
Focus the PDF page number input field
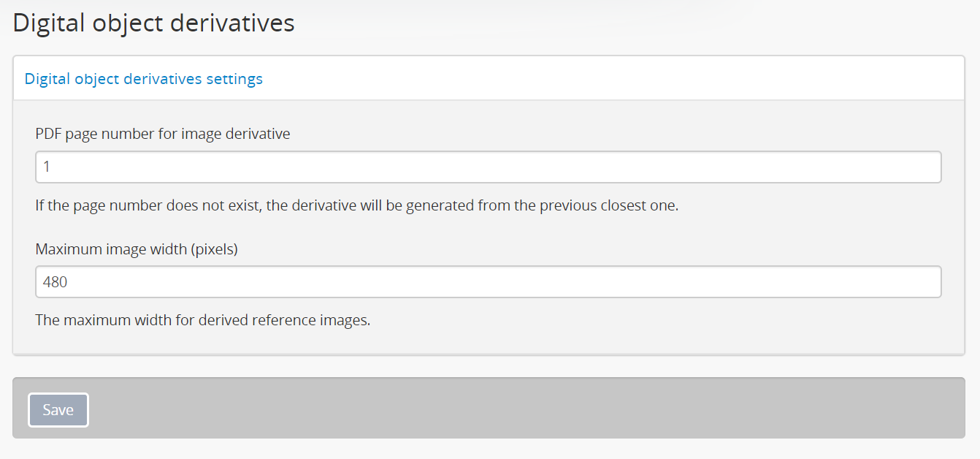pos(489,167)
